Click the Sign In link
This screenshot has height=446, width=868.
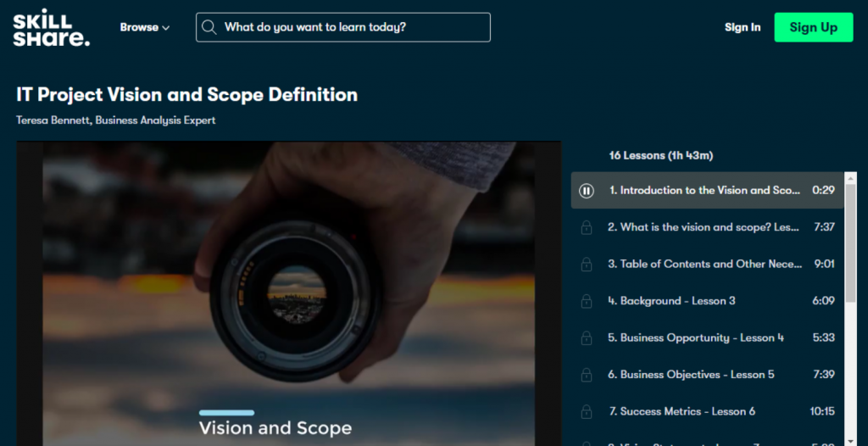(742, 27)
